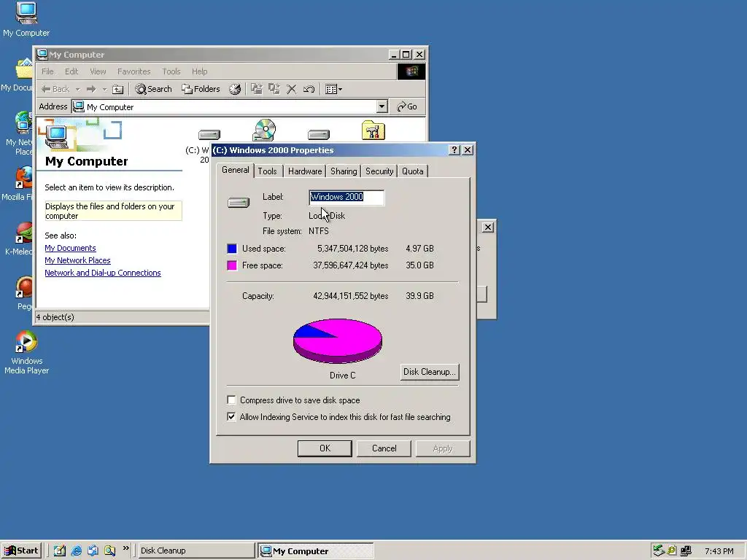Select the My Computer desktop icon
747x560 pixels.
tap(26, 19)
